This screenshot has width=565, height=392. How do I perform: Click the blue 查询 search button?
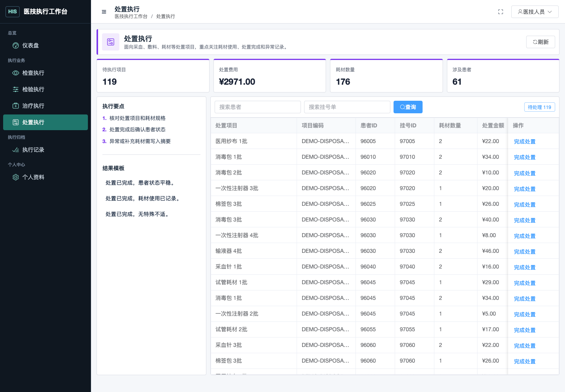408,107
